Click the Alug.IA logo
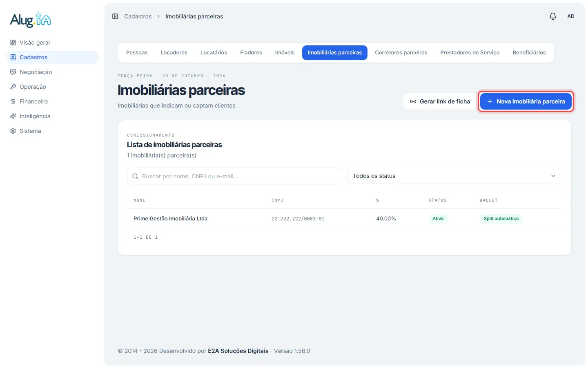The image size is (588, 368). click(31, 20)
